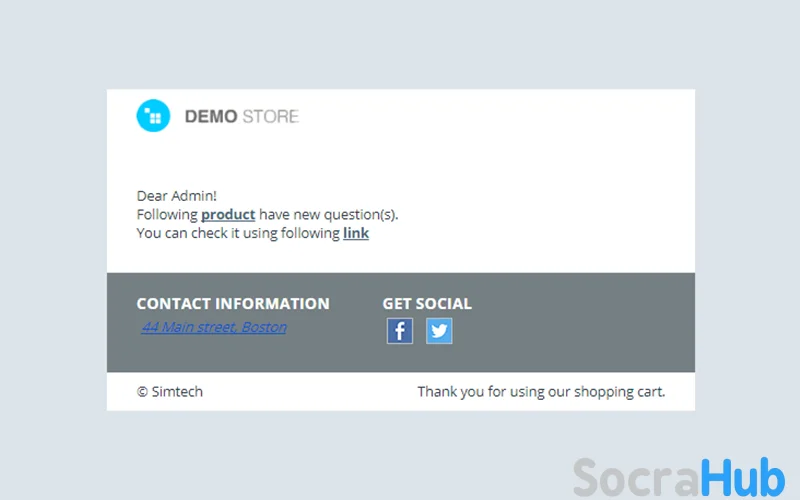
Task: Click the gray 'Socra' watermark text
Action: (x=636, y=477)
